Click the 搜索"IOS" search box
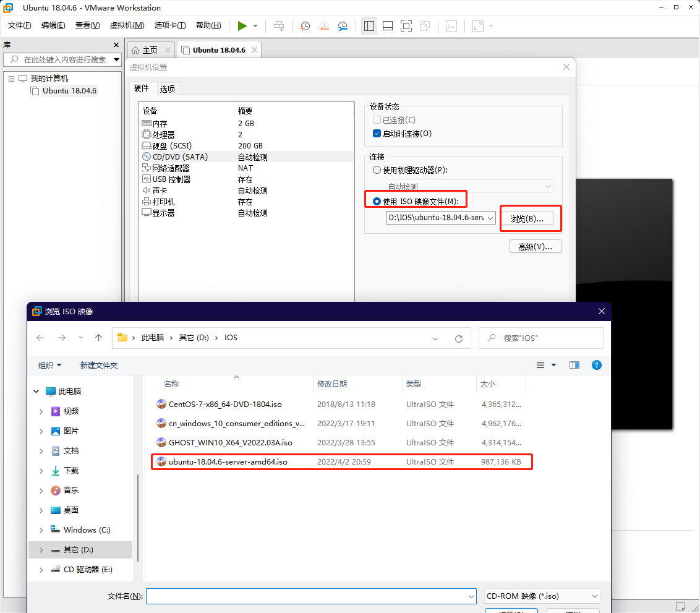 (x=540, y=338)
